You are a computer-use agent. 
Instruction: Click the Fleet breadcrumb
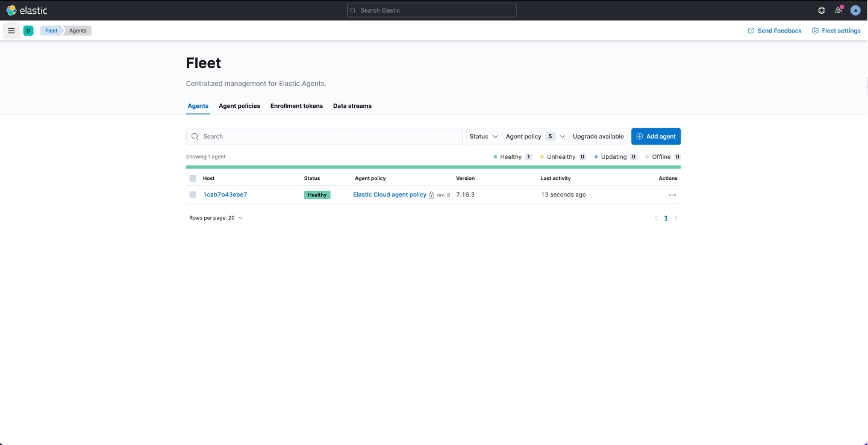point(51,31)
